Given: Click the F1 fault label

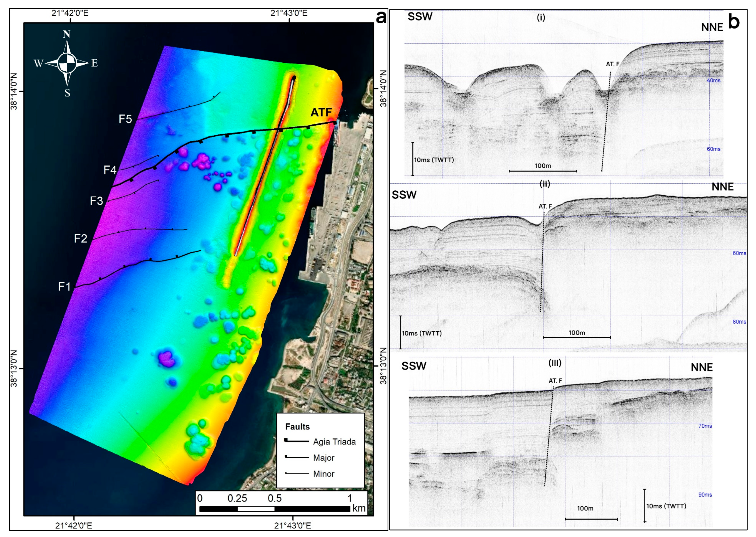Looking at the screenshot, I should coord(64,286).
